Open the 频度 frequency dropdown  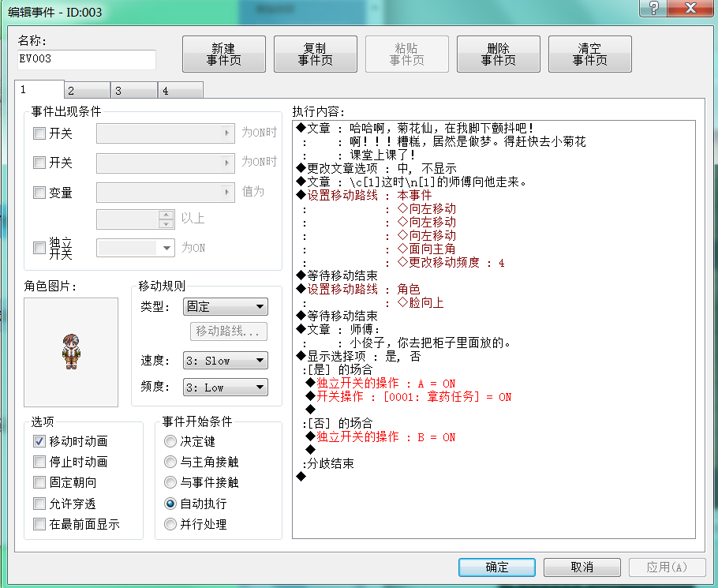(226, 388)
